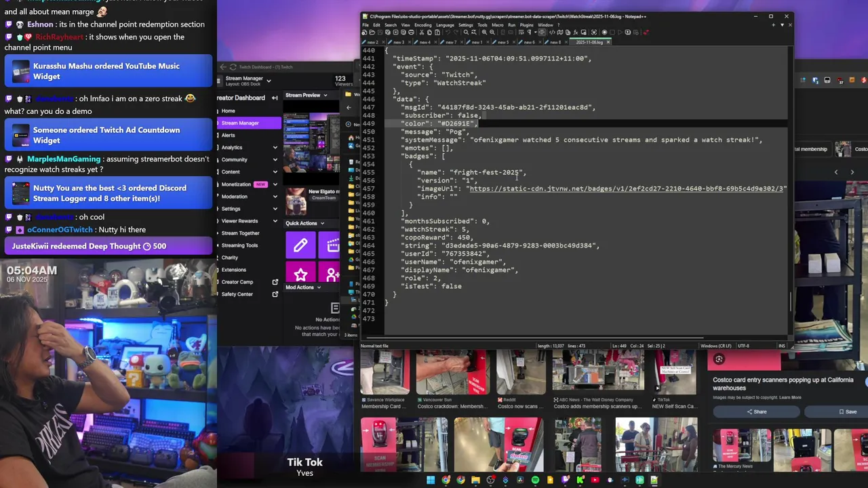Toggle Synchronize Vertical Scrolling icon

[x=503, y=32]
